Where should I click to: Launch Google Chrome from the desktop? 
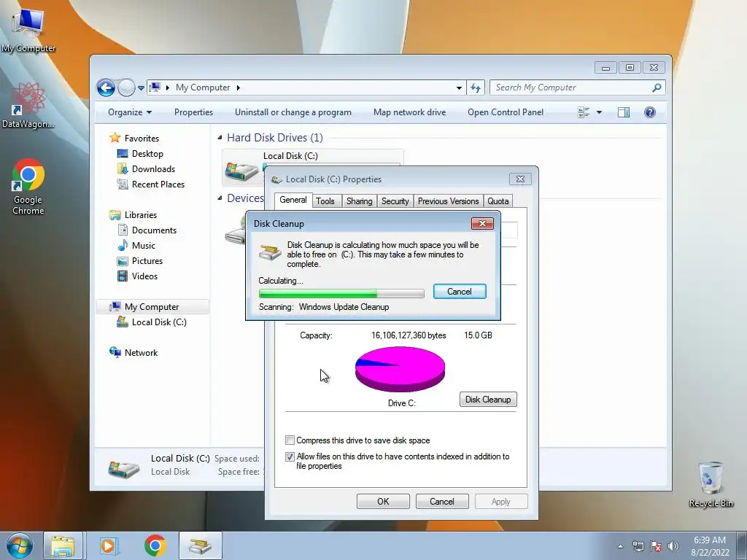[28, 187]
